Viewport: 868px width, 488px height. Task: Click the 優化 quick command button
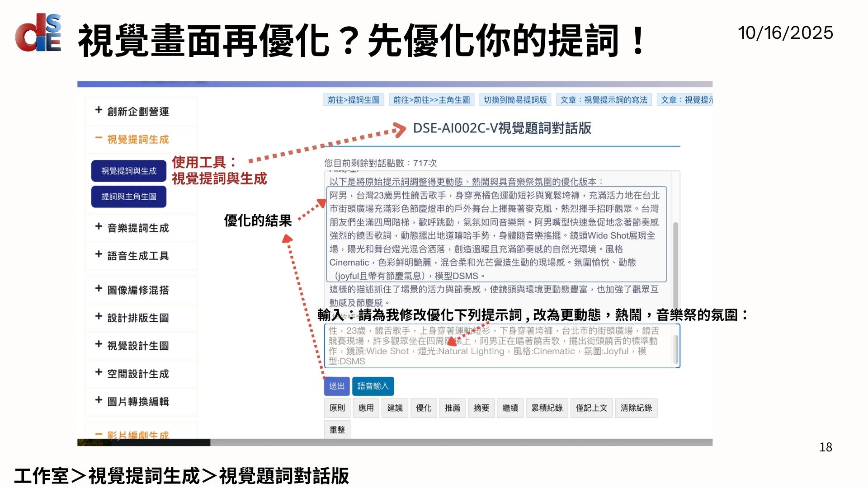tap(424, 408)
